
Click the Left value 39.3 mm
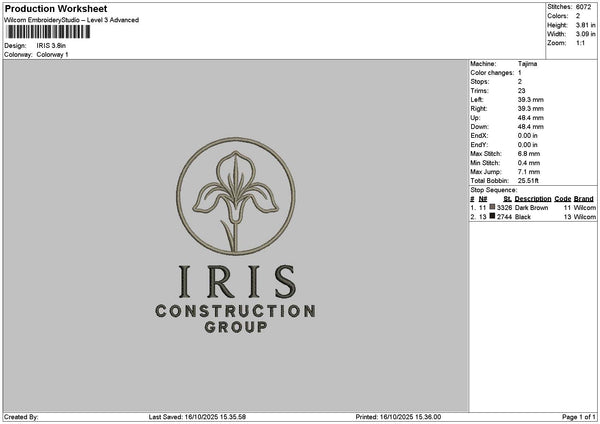coord(530,99)
